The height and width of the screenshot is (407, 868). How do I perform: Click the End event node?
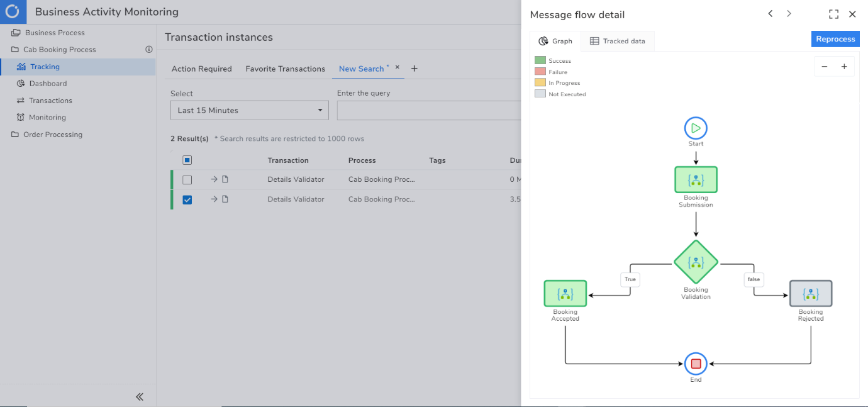[x=696, y=364]
